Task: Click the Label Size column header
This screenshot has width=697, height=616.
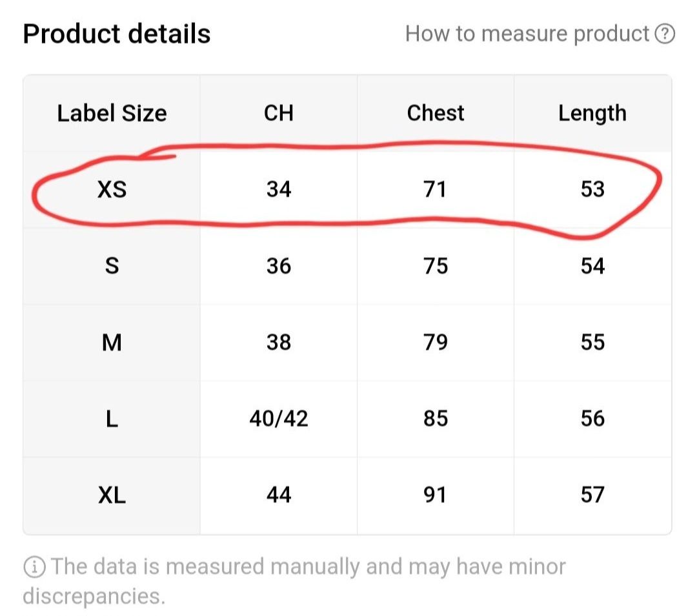Action: point(112,114)
